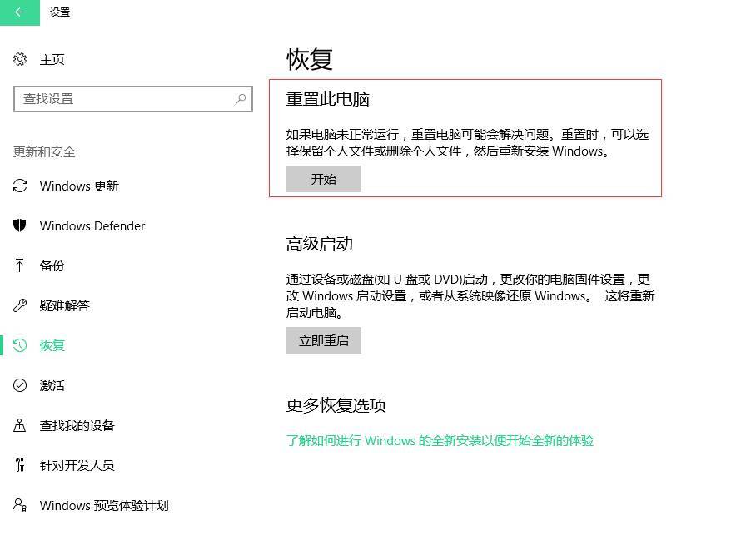
Task: Click the 激活 checkmark circle icon
Action: (x=20, y=385)
